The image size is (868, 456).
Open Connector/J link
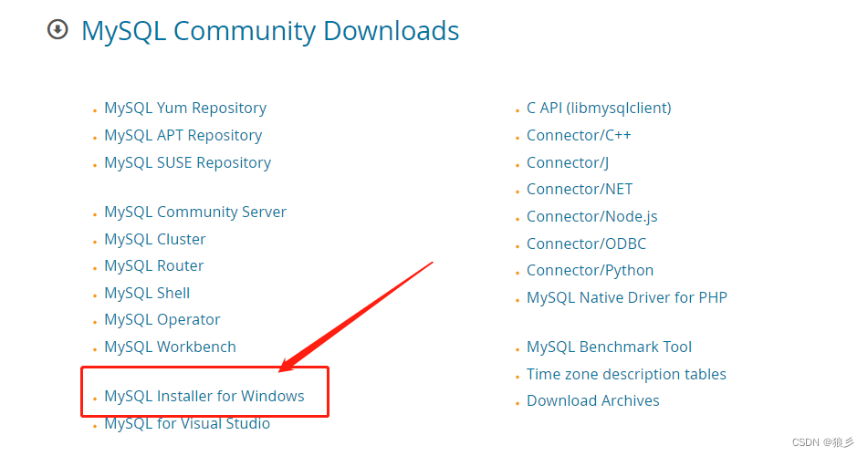(x=568, y=162)
